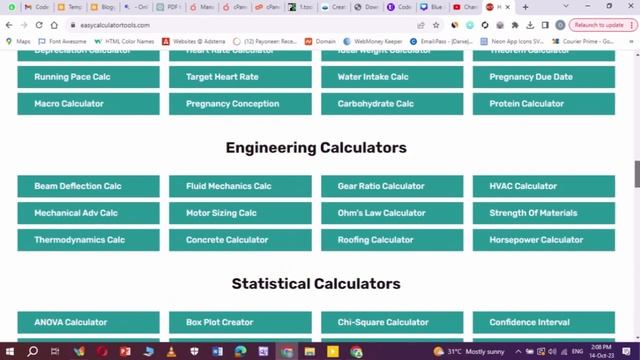Click the easycalculatortools.com address bar
This screenshot has height=360, width=640.
click(241, 25)
